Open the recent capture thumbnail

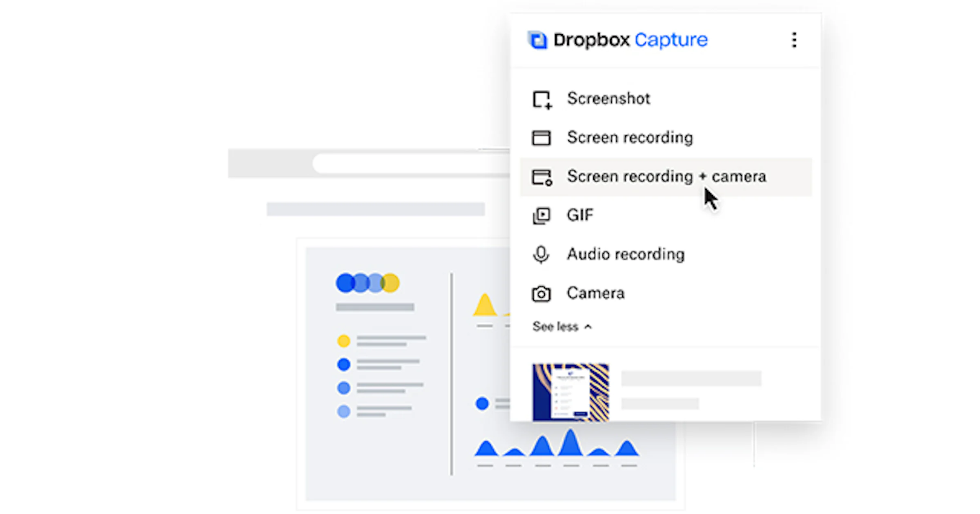click(x=570, y=392)
